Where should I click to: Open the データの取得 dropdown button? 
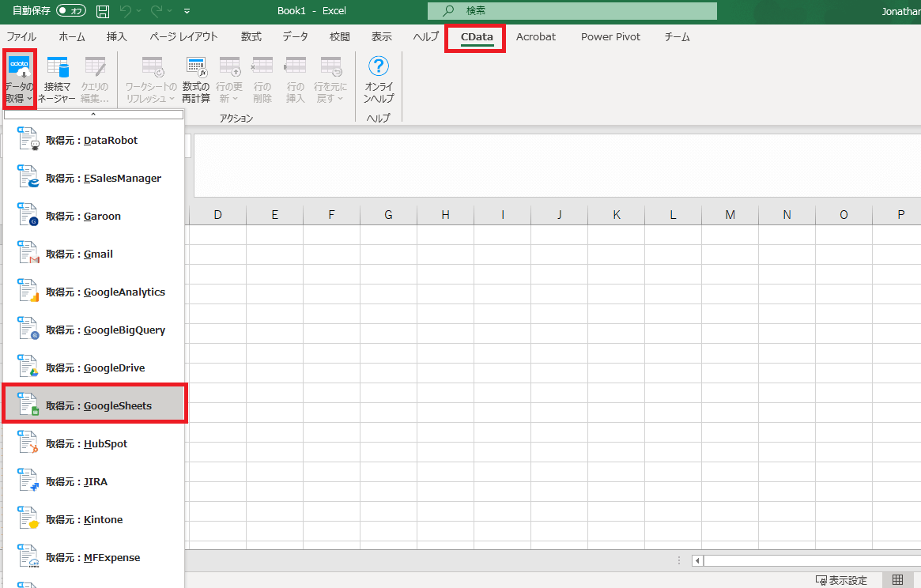[x=20, y=79]
